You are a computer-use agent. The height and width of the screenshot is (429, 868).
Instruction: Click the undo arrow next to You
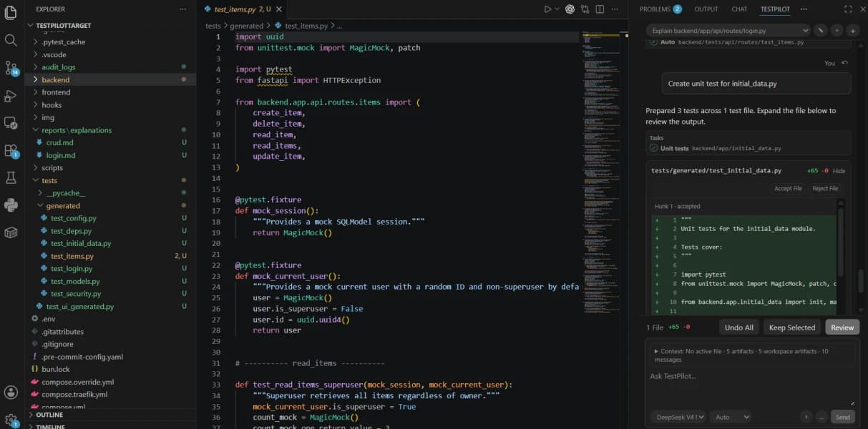845,63
